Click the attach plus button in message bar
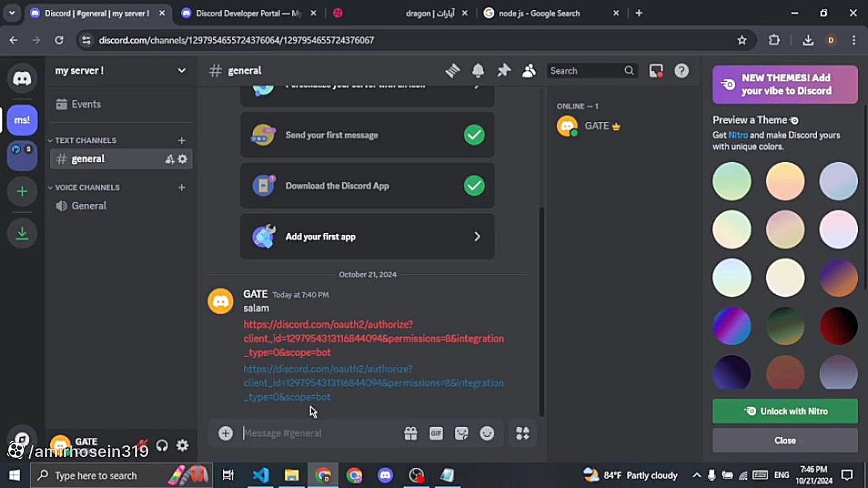The image size is (868, 488). click(x=226, y=433)
